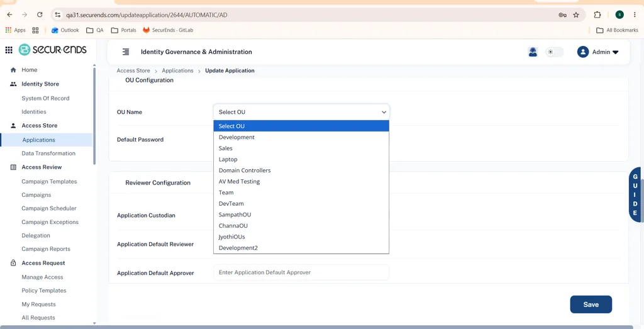
Task: Open Campaigns page
Action: pos(36,195)
